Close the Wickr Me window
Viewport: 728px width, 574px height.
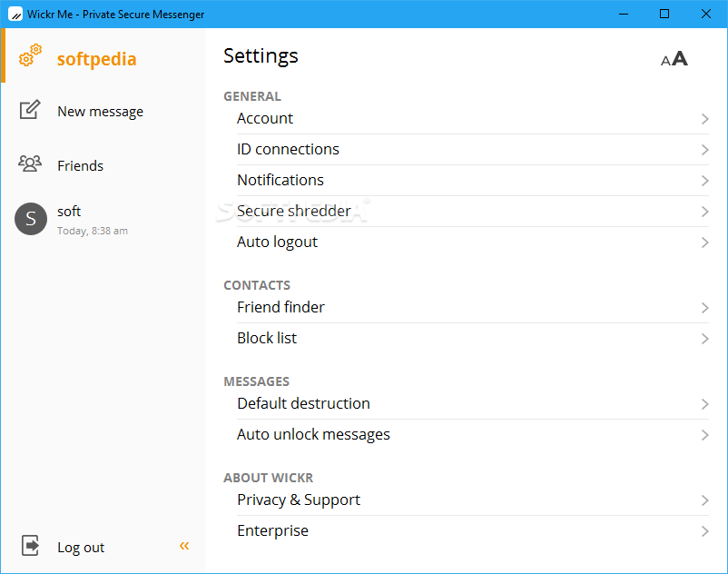[x=705, y=14]
